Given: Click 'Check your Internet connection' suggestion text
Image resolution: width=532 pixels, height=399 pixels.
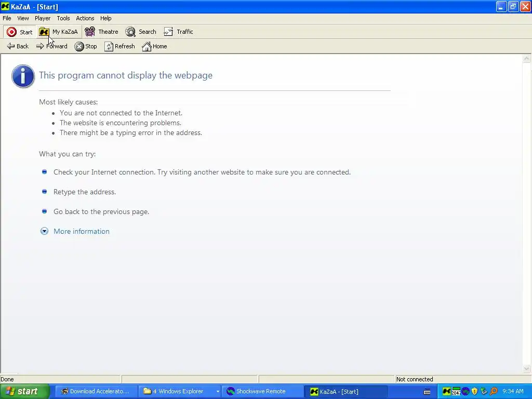Looking at the screenshot, I should (202, 172).
